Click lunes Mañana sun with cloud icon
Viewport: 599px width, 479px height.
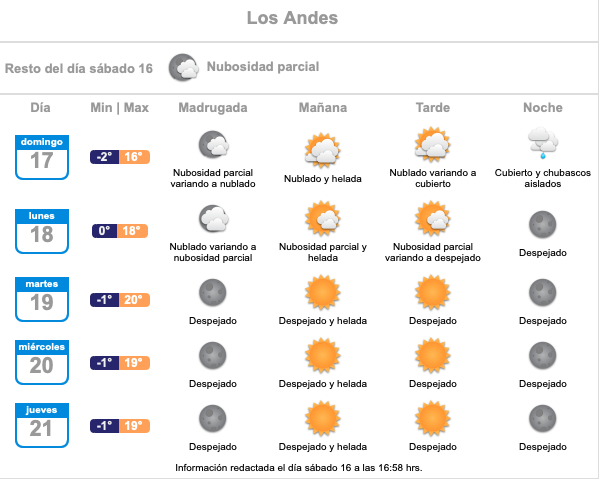(323, 218)
